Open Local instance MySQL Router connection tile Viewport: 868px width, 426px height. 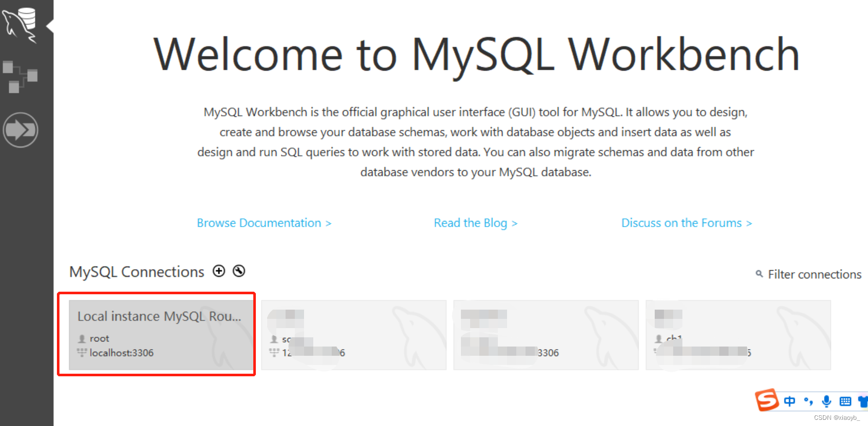tap(162, 335)
